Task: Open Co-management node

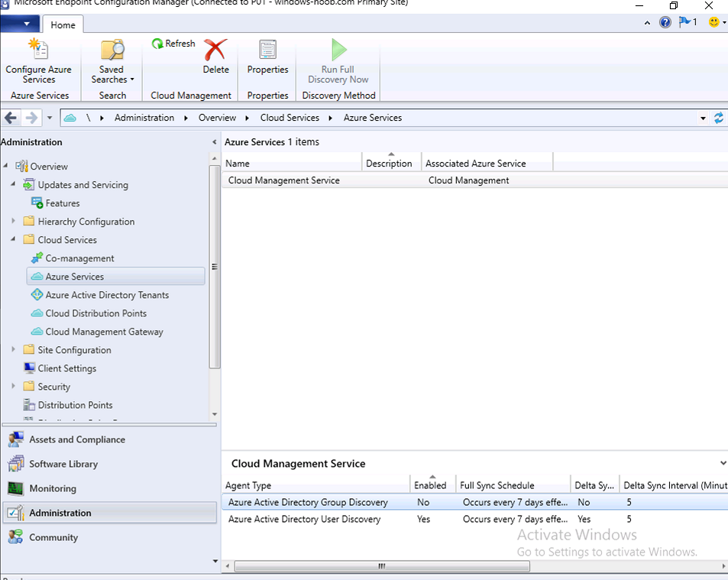Action: [79, 258]
